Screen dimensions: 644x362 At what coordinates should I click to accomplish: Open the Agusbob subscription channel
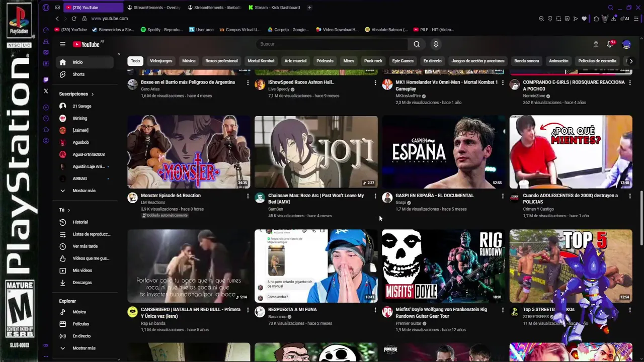[x=85, y=142]
